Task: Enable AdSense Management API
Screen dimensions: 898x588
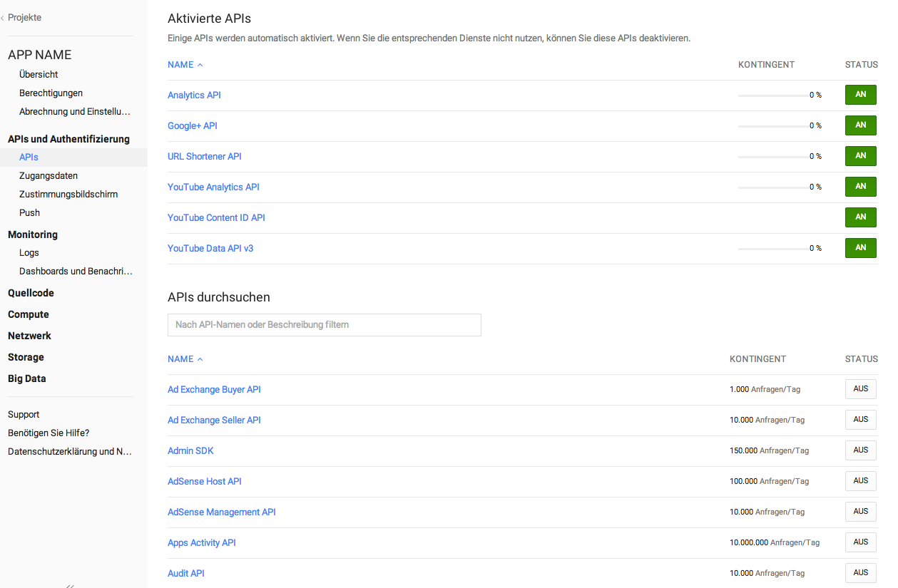Action: click(861, 512)
